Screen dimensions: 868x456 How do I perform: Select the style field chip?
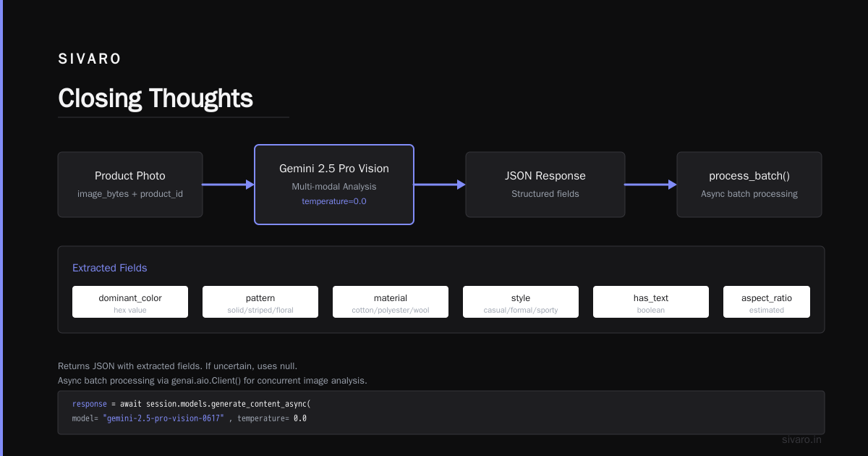(521, 302)
